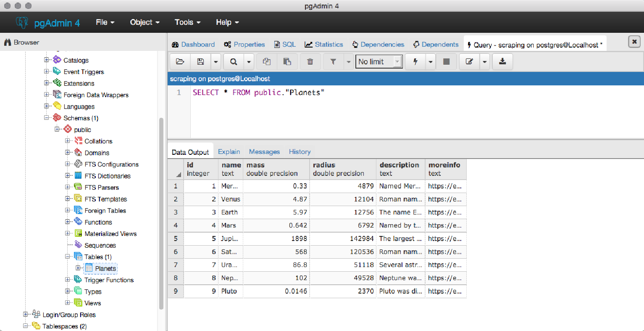Image resolution: width=644 pixels, height=331 pixels.
Task: Click the Tablespaces icon
Action: click(x=36, y=326)
